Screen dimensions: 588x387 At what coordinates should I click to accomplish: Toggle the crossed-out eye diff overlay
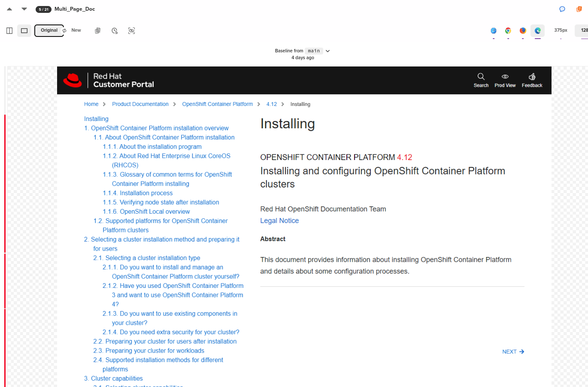pyautogui.click(x=132, y=30)
